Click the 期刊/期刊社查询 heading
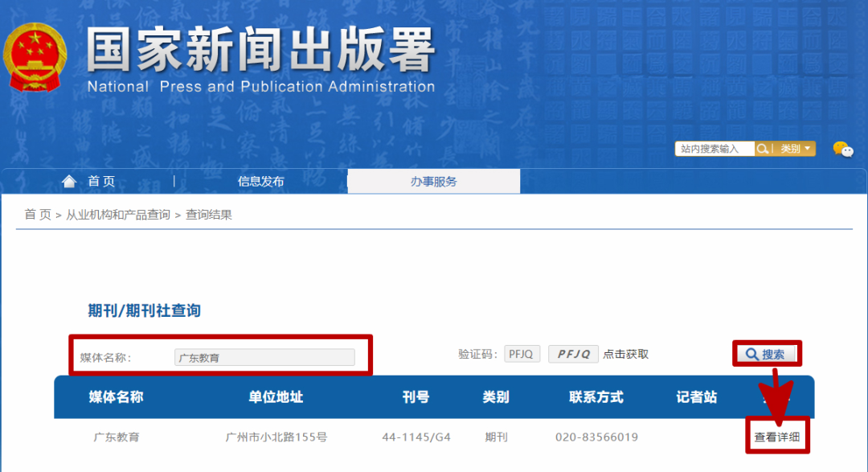The width and height of the screenshot is (868, 472). tap(145, 310)
